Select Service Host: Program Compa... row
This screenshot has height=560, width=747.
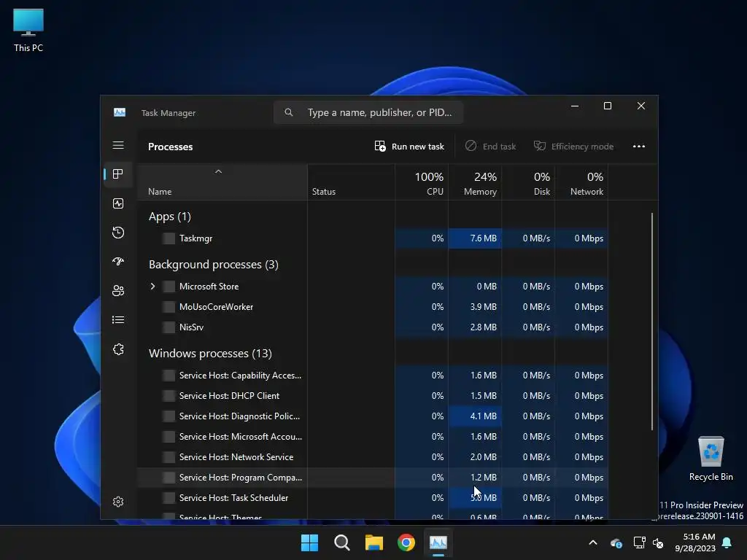click(373, 478)
